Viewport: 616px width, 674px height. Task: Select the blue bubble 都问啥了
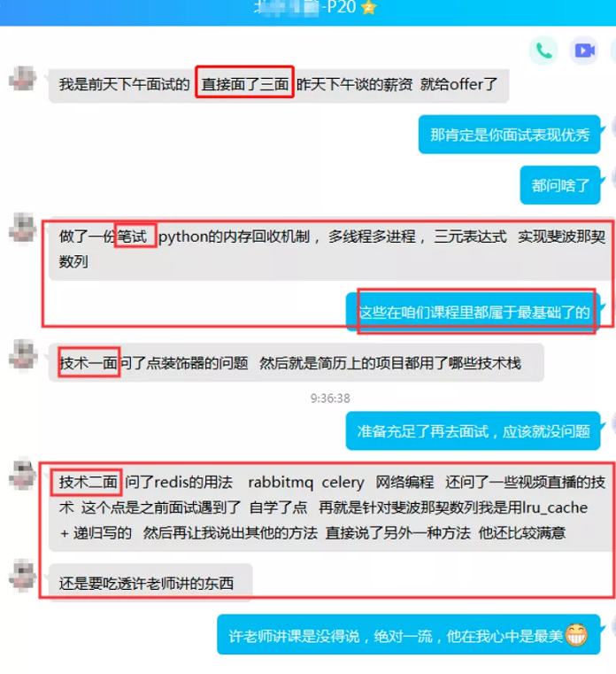pyautogui.click(x=560, y=185)
